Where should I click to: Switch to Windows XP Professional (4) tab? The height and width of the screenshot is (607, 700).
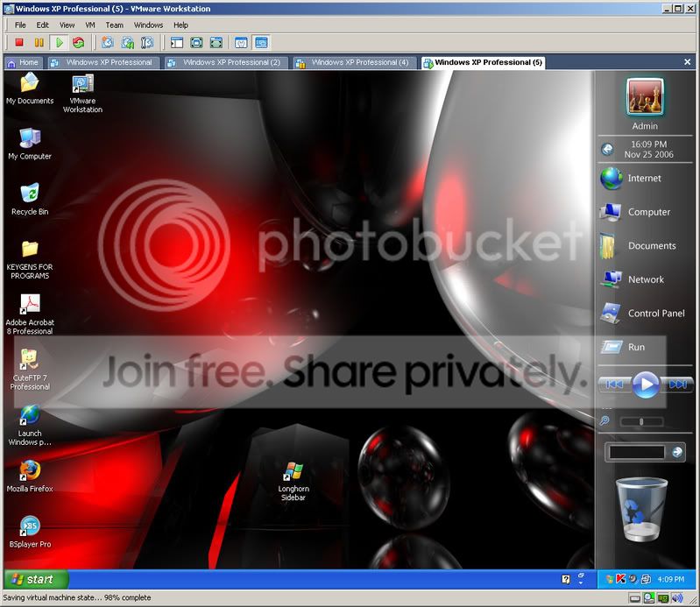point(355,62)
